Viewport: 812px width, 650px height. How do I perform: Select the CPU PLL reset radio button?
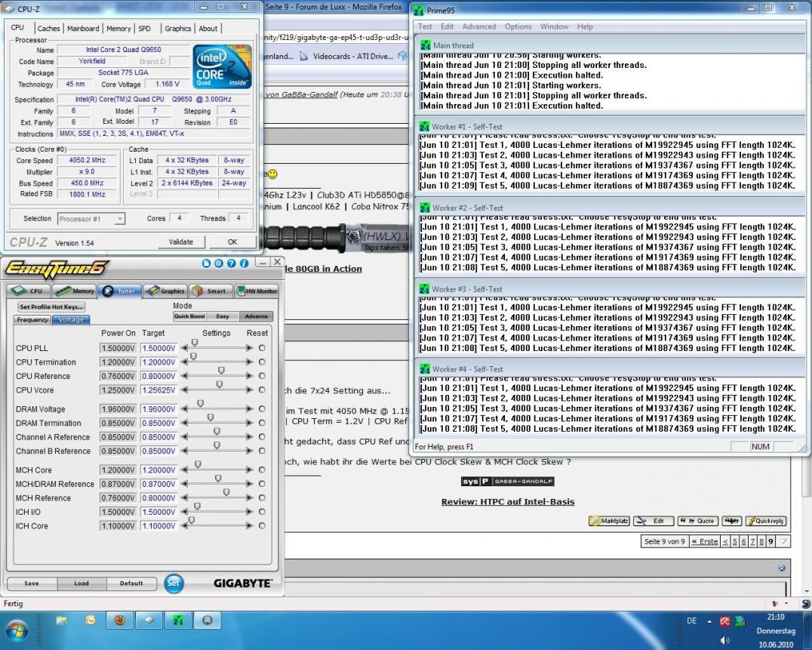point(262,348)
